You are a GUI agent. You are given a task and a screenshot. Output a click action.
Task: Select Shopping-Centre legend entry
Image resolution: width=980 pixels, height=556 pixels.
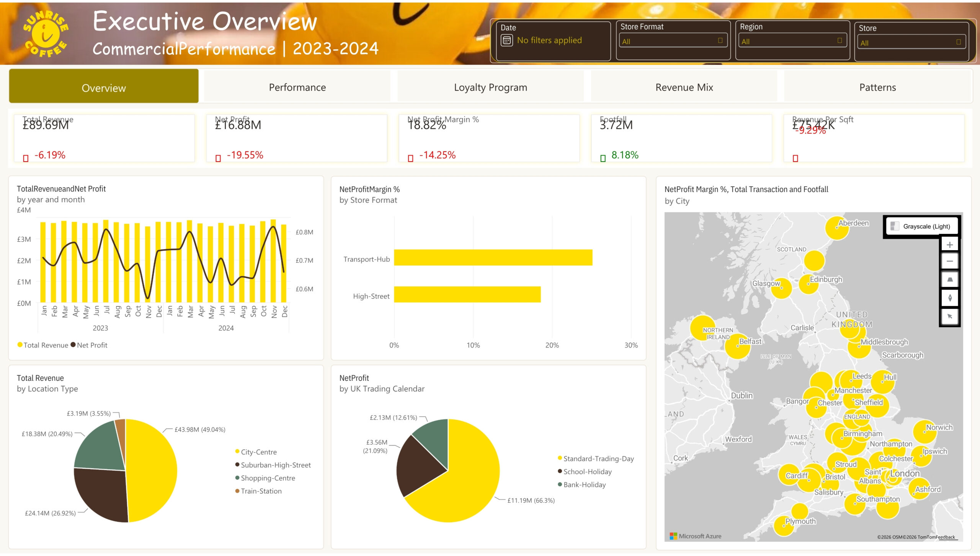pyautogui.click(x=265, y=478)
